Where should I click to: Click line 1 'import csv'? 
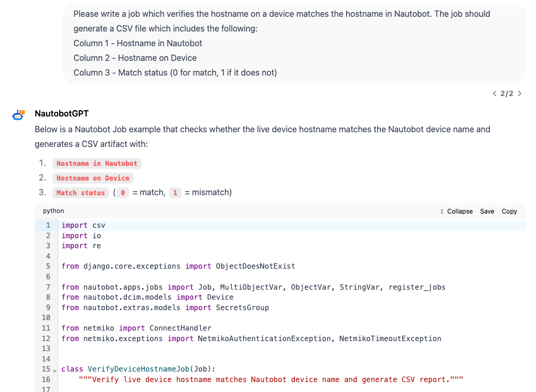point(83,226)
